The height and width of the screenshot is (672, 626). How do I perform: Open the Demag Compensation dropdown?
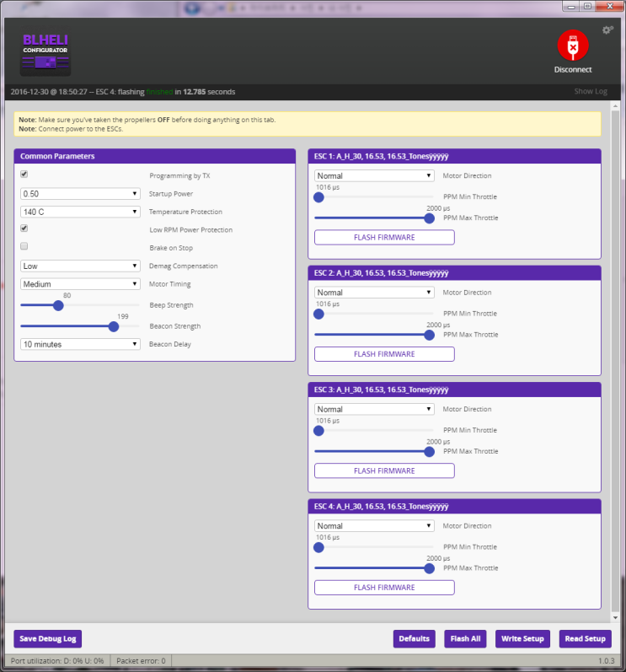coord(80,266)
